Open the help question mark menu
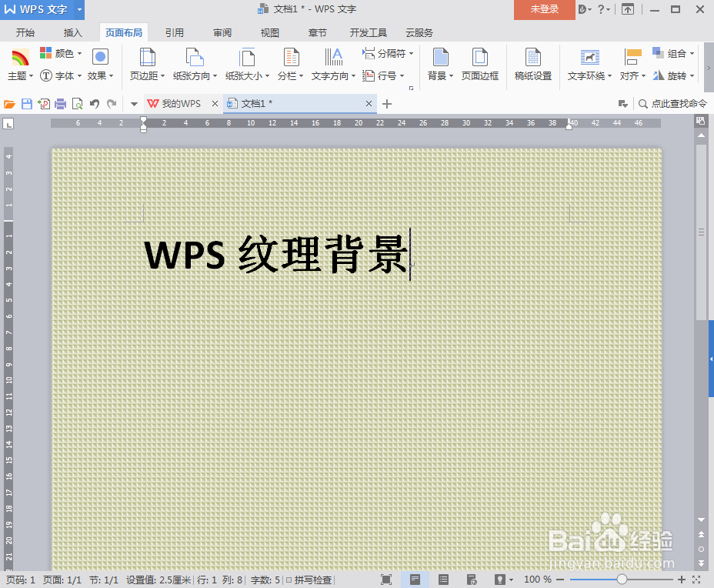The width and height of the screenshot is (714, 588). 603,9
